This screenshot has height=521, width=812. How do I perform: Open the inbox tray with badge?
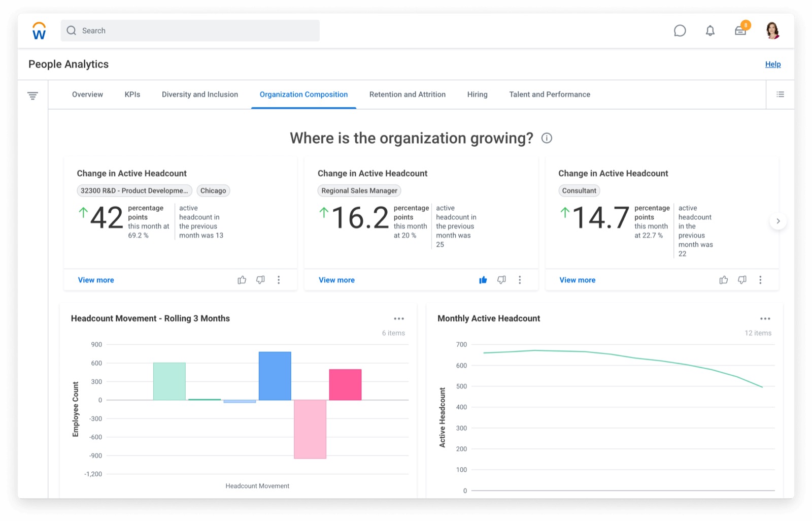[x=740, y=31]
